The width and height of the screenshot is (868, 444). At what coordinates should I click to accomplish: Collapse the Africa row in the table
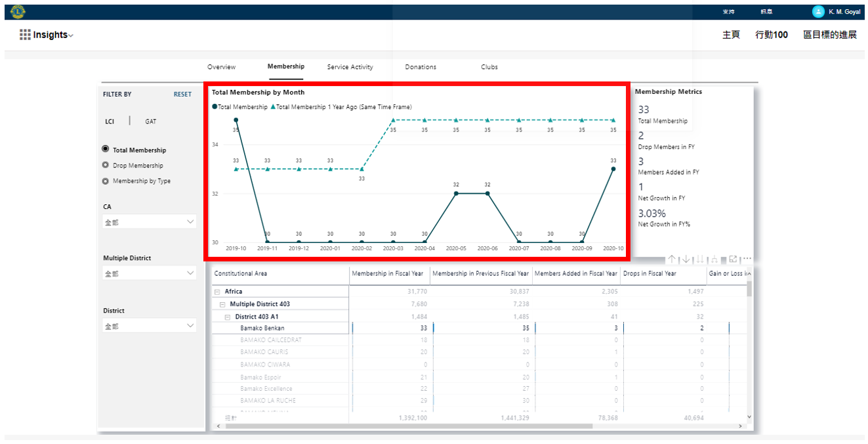[217, 292]
